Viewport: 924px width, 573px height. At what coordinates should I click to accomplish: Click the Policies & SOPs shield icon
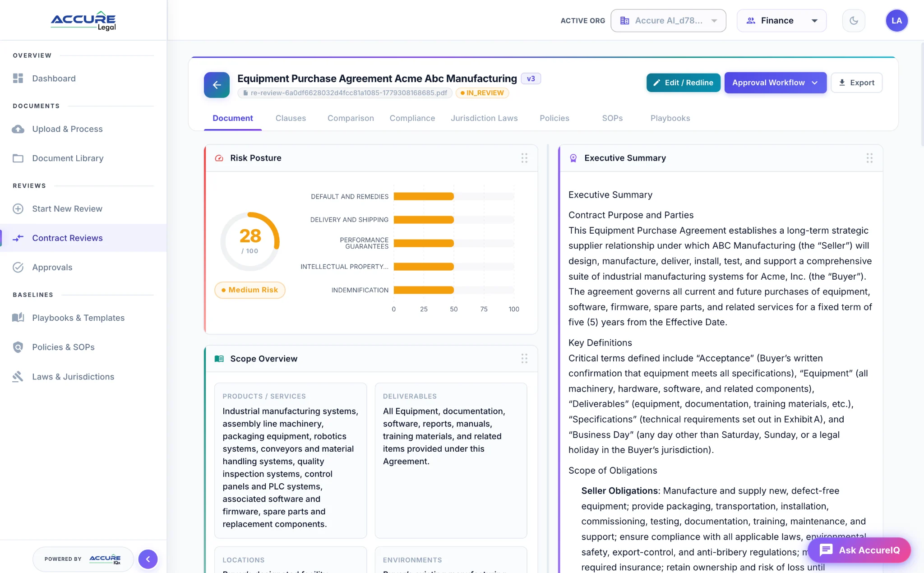click(x=18, y=347)
